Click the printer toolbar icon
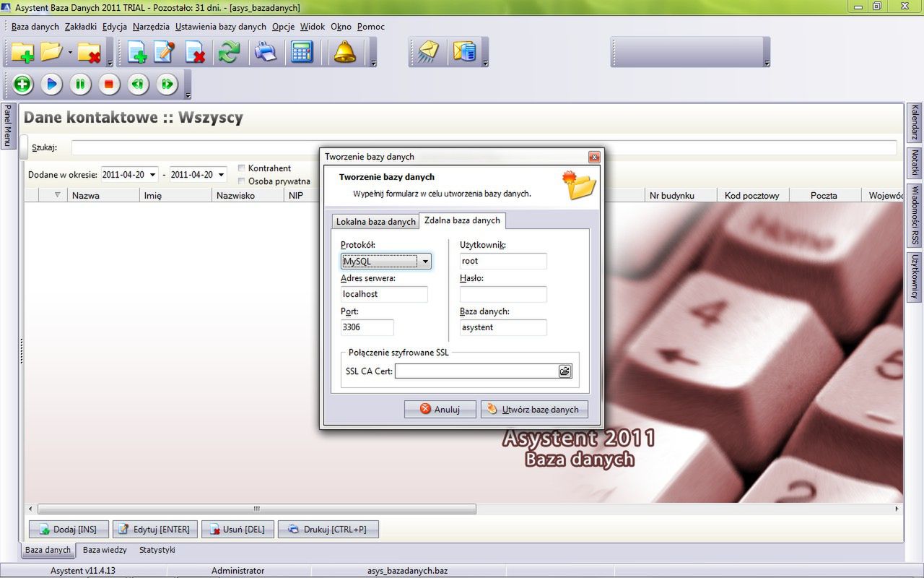Image resolution: width=924 pixels, height=578 pixels. [x=266, y=52]
